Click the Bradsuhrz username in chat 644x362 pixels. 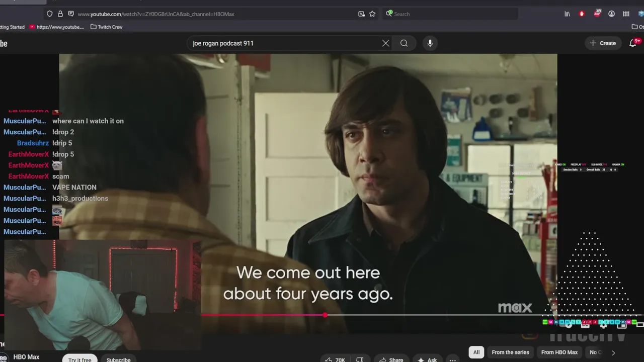pos(33,143)
